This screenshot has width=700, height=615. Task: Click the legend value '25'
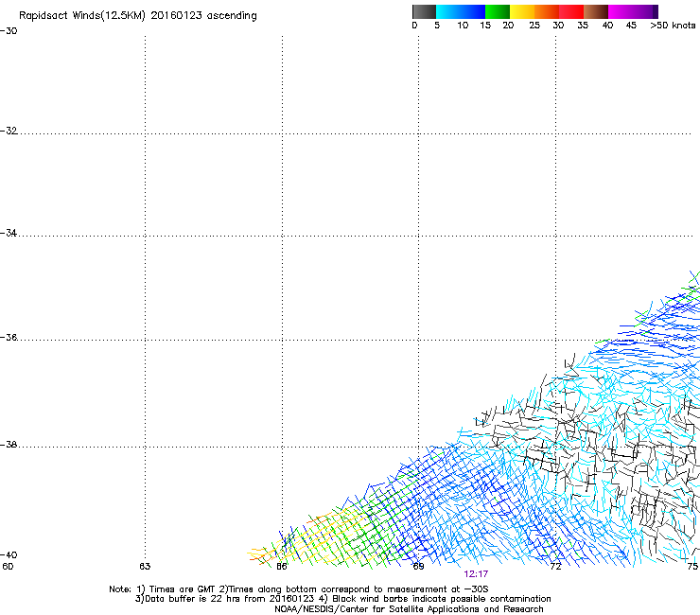click(534, 26)
